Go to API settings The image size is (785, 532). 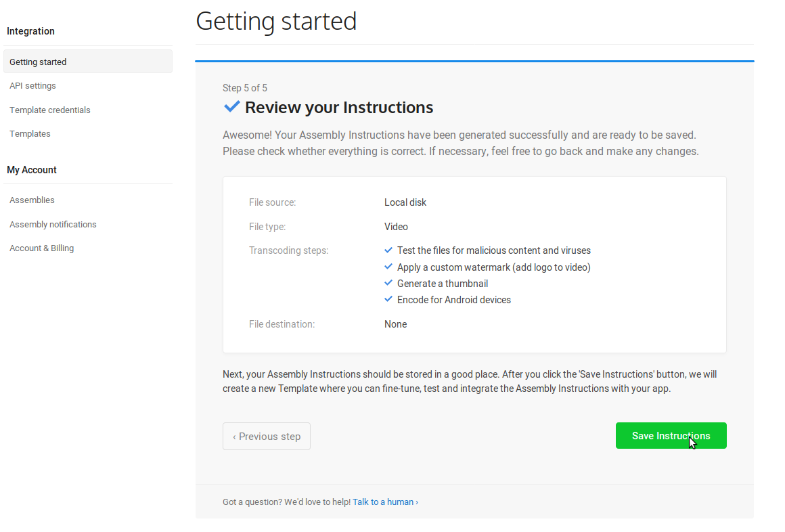[32, 86]
